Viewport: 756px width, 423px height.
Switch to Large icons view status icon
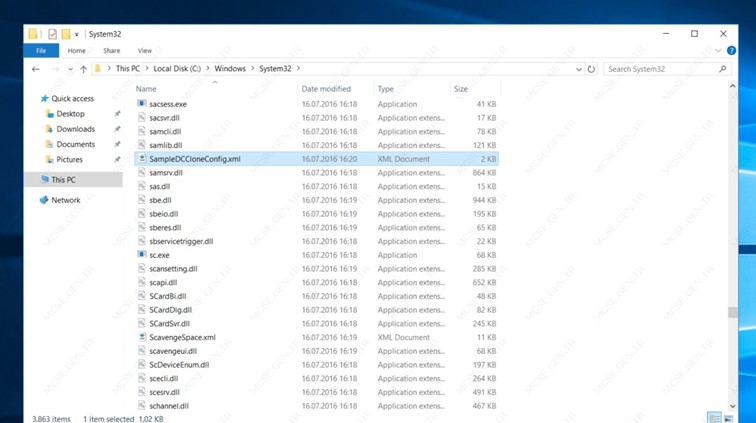pos(728,418)
